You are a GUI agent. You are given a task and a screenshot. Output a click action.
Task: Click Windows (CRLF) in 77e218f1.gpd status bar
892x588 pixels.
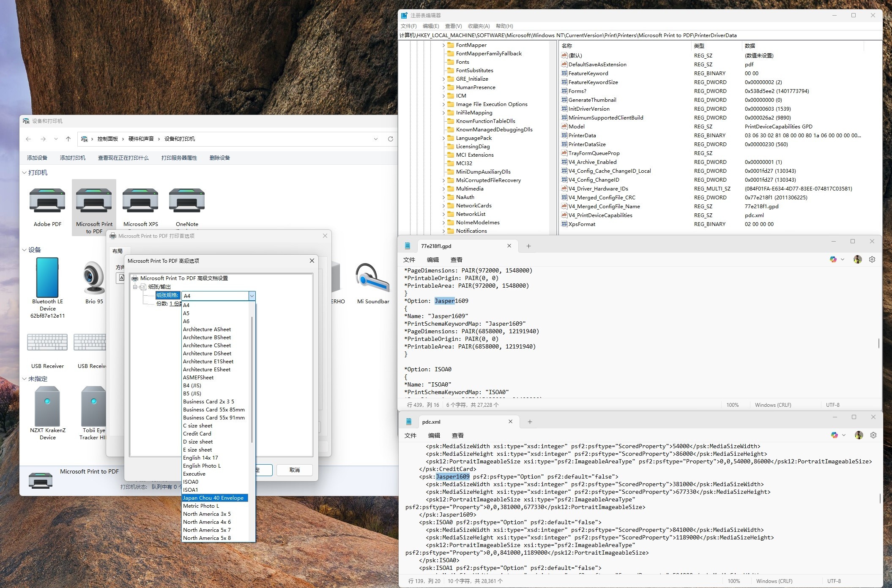pyautogui.click(x=773, y=405)
